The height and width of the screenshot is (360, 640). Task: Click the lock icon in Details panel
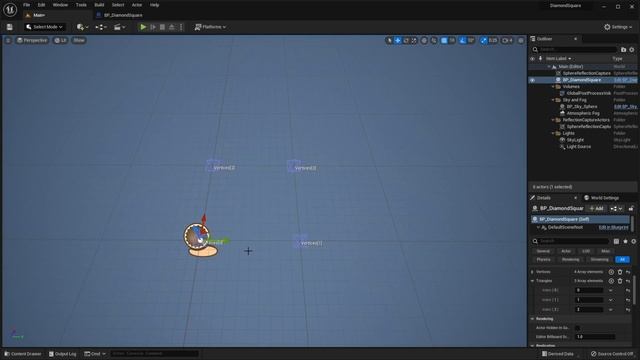tap(631, 209)
